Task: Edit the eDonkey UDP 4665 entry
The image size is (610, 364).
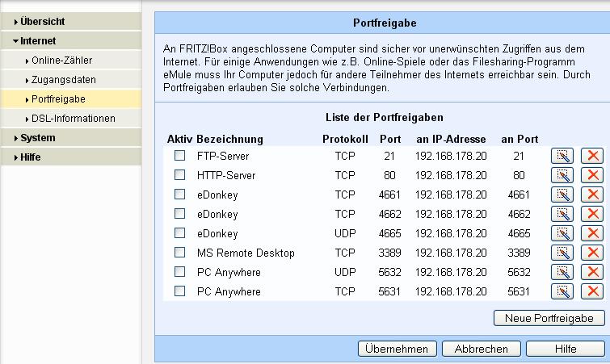Action: 562,233
